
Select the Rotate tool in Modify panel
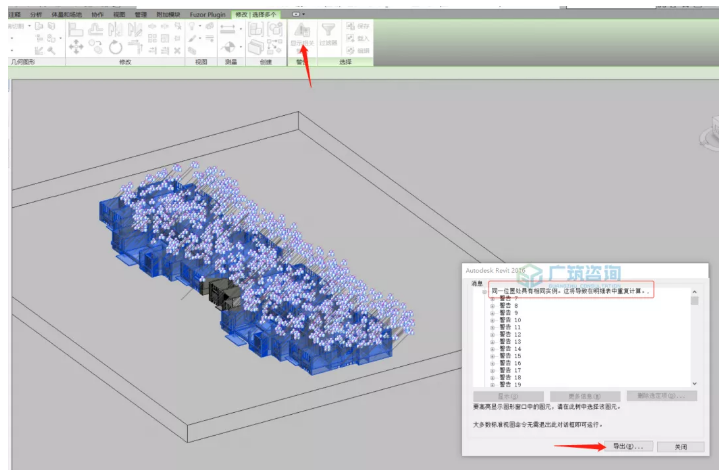coord(116,47)
